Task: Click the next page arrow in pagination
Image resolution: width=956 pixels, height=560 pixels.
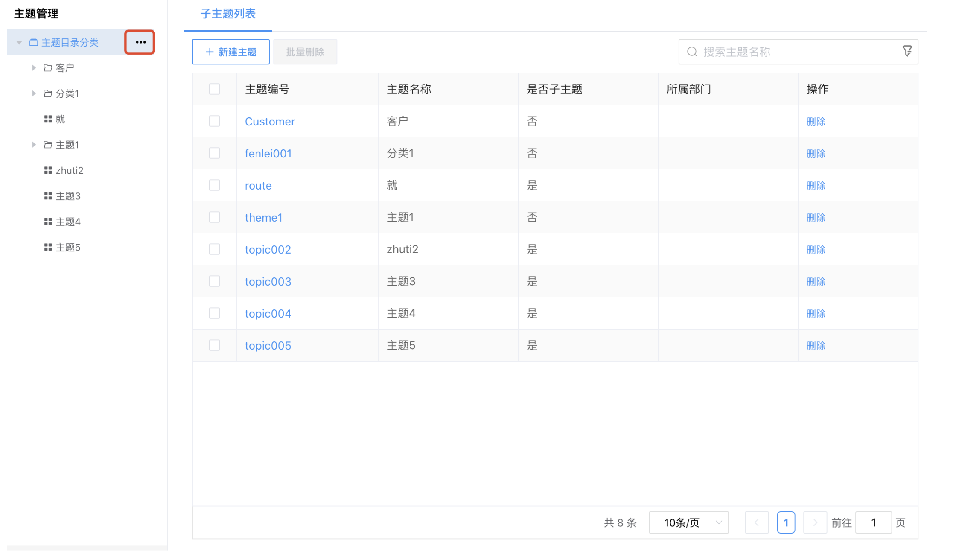Action: point(815,522)
